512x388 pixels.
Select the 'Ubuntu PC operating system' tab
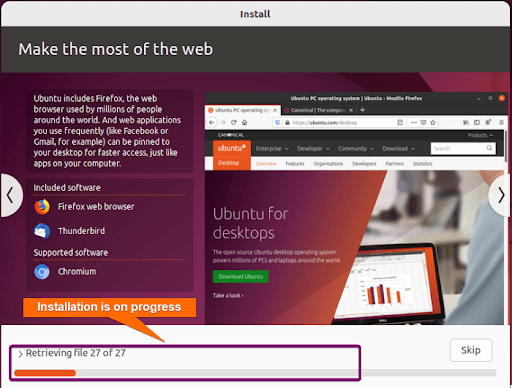(x=243, y=110)
